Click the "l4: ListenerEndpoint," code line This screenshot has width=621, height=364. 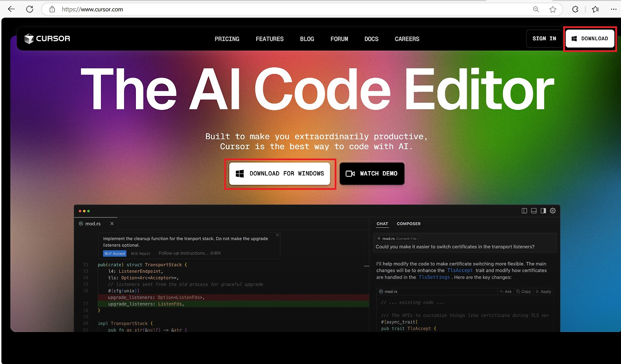click(x=135, y=271)
